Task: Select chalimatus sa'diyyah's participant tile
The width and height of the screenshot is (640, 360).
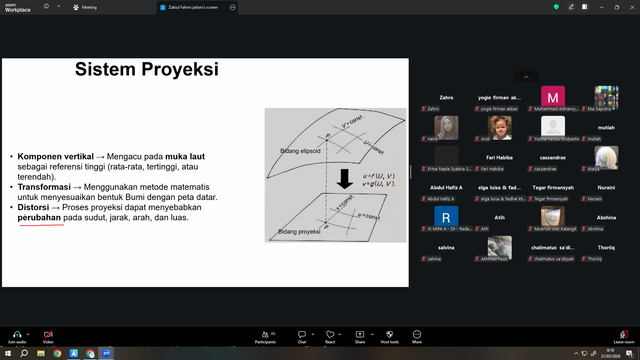Action: [x=553, y=248]
